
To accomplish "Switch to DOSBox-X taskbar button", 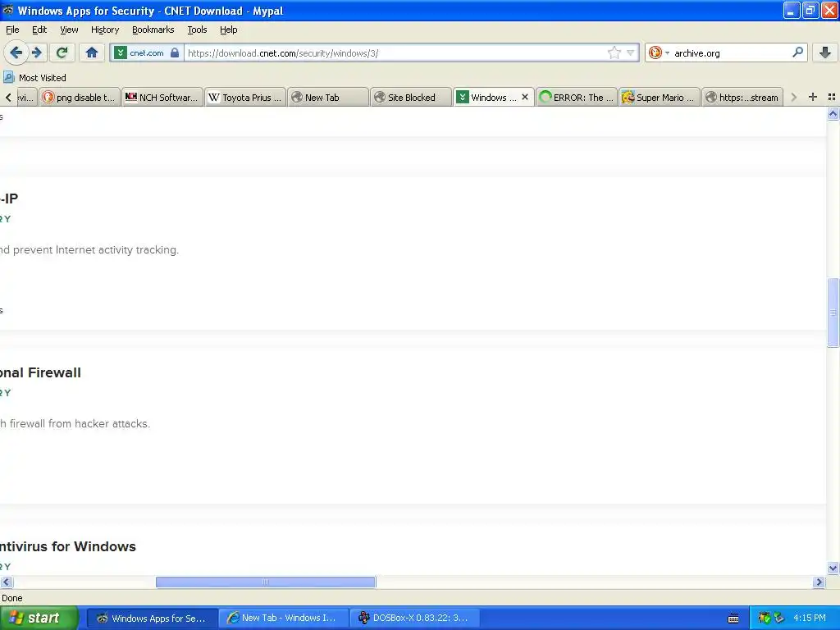I will click(x=414, y=618).
